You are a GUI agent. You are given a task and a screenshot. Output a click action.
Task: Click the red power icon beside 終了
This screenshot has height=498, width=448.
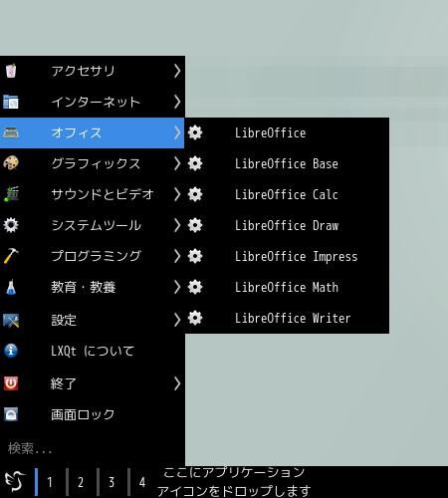11,383
